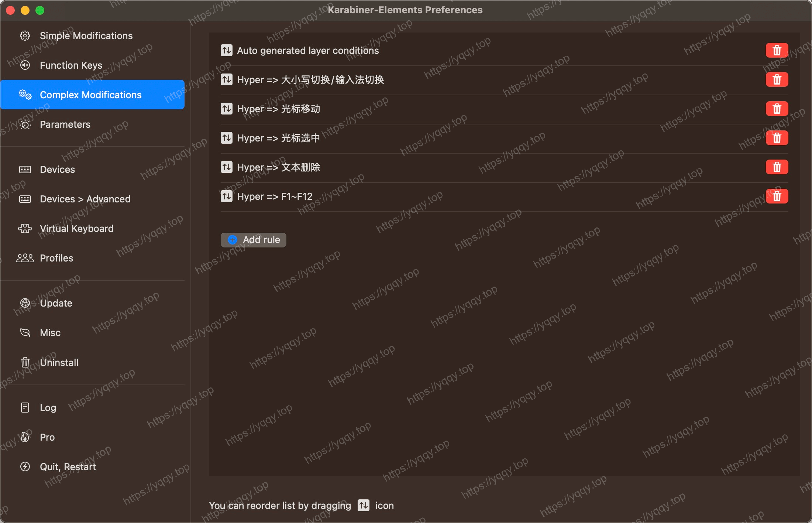Delete the Hyper => 文本删除 rule
Viewport: 812px width, 523px height.
[x=777, y=167]
